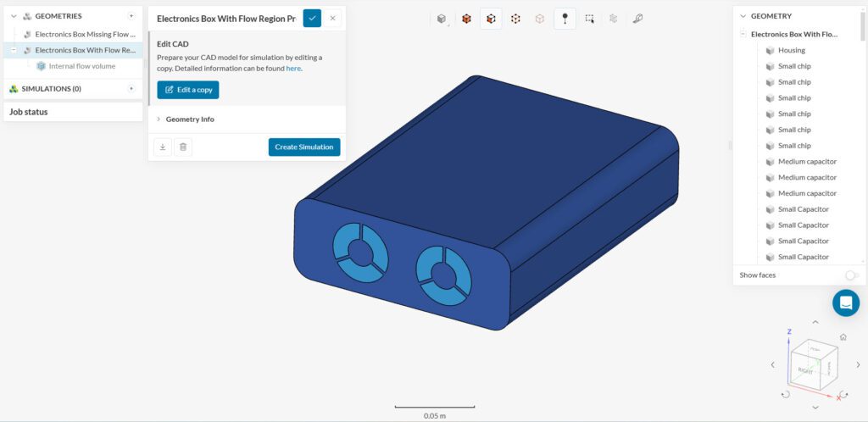Collapse the right GEOMETRY panel chevron
This screenshot has width=868, height=422.
743,16
